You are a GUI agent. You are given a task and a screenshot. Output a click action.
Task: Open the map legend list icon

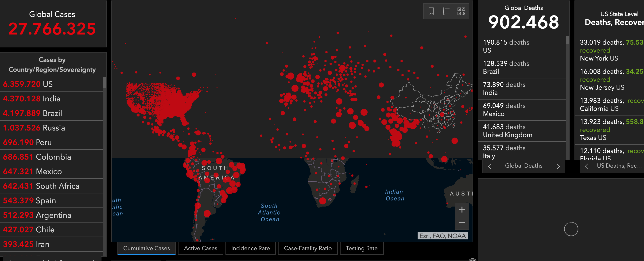click(446, 11)
